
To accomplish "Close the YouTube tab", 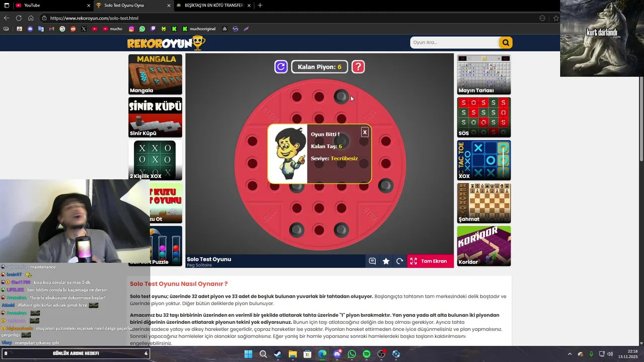I will coord(89,5).
